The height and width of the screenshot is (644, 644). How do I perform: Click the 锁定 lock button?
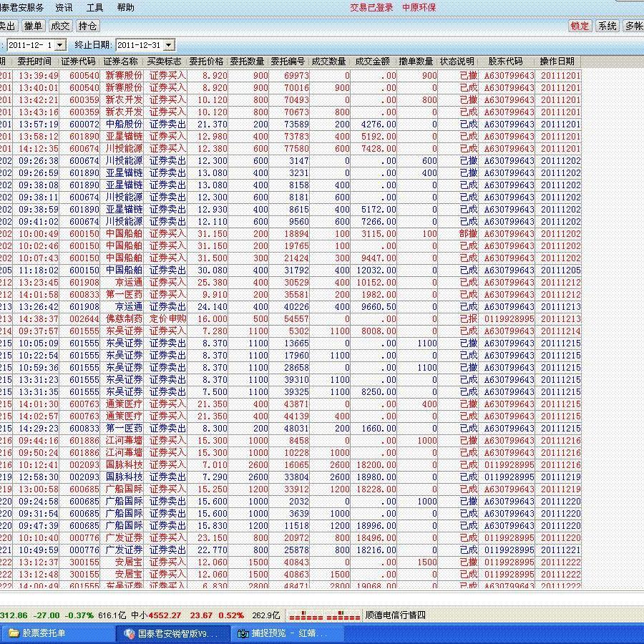[x=580, y=26]
